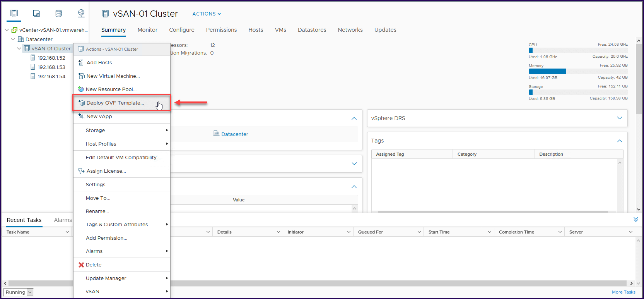Click host 192.168.1.54 icon
Image resolution: width=644 pixels, height=299 pixels.
[33, 76]
